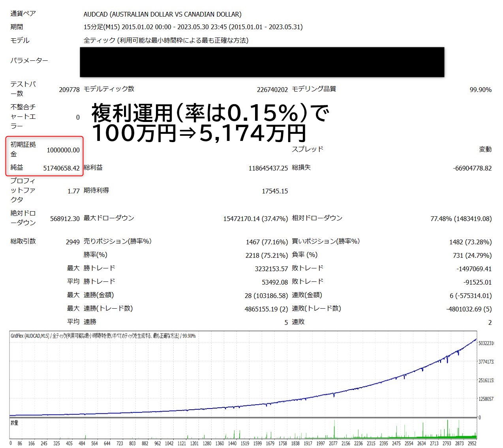Click the 連勝(トレード数) label
Viewport: 503px width, 448px height.
(108, 308)
